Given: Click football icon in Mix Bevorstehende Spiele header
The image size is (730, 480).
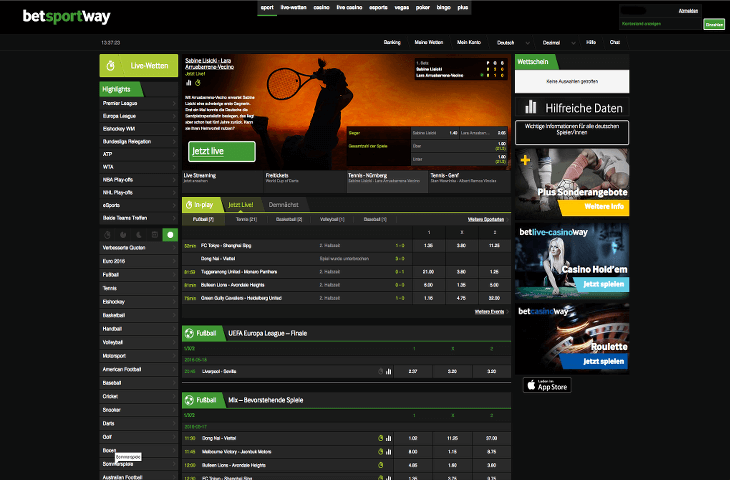Looking at the screenshot, I should [189, 400].
